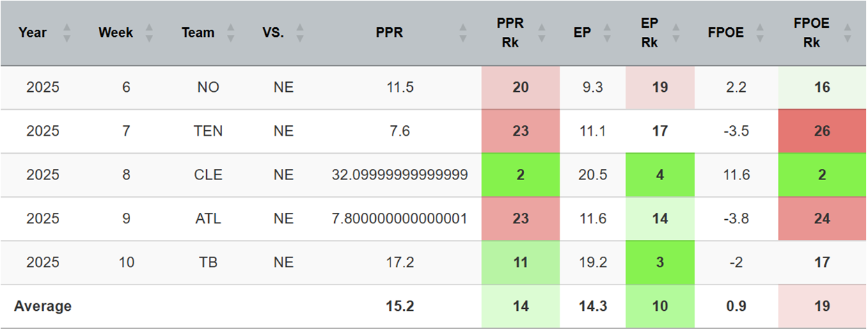The height and width of the screenshot is (329, 868).
Task: Click sort arrows in PPR column
Action: (x=463, y=33)
